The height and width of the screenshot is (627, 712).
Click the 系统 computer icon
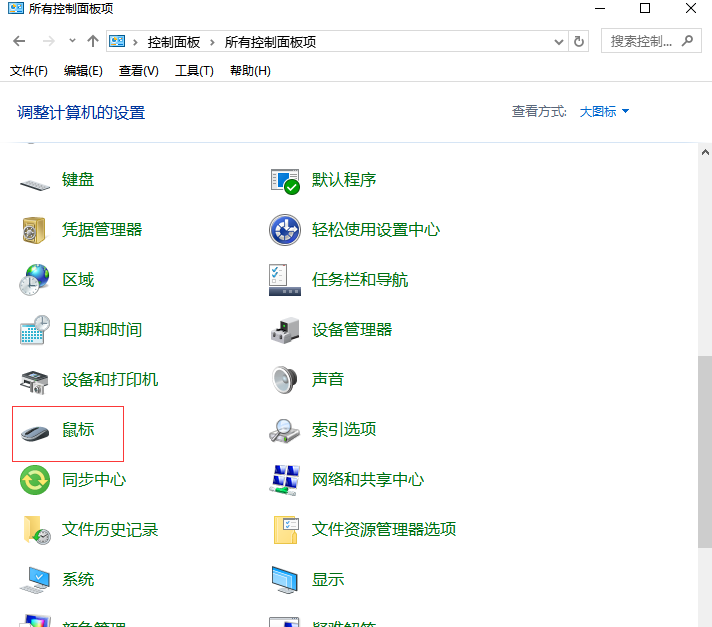tap(35, 580)
